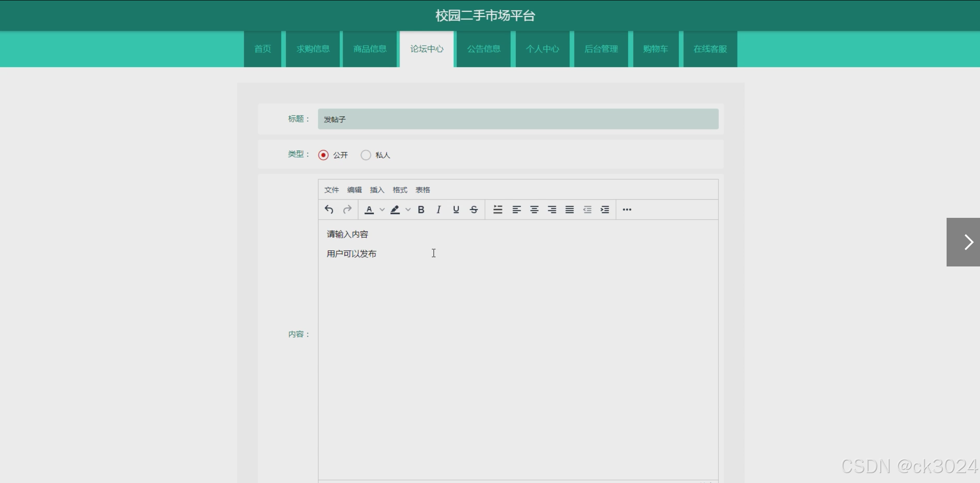The width and height of the screenshot is (980, 483).
Task: Select the 私人 radio option
Action: [366, 155]
